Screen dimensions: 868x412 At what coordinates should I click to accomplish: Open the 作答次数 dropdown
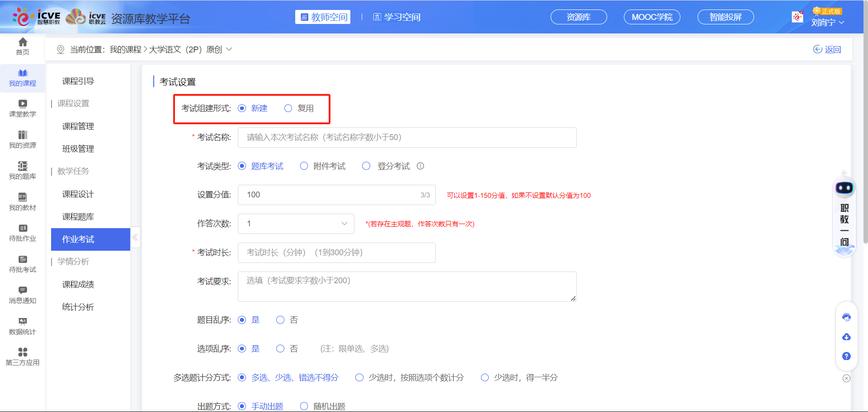pos(296,224)
